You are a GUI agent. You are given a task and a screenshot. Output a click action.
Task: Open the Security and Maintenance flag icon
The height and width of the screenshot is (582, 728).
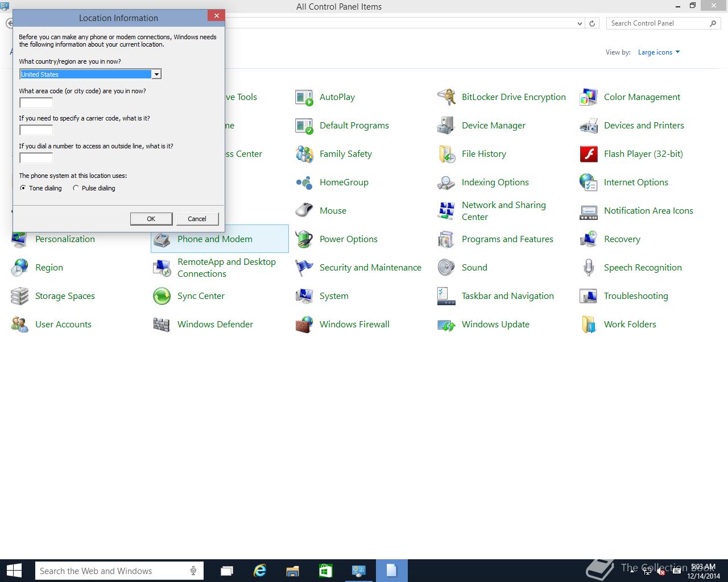pos(304,268)
